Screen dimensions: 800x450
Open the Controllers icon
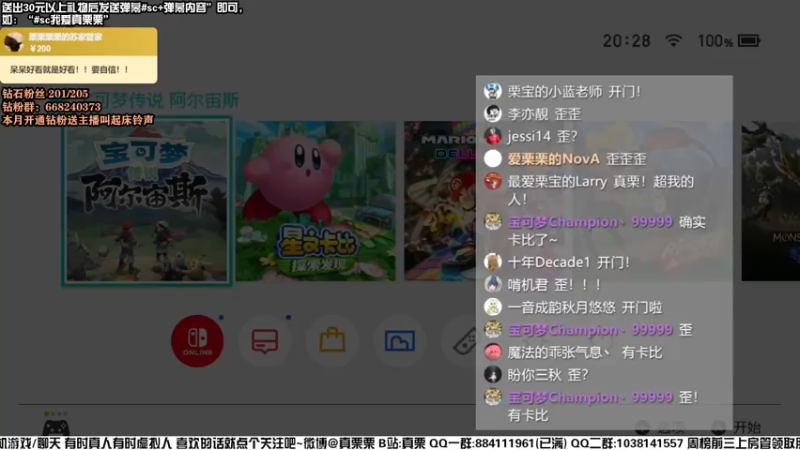pos(464,341)
